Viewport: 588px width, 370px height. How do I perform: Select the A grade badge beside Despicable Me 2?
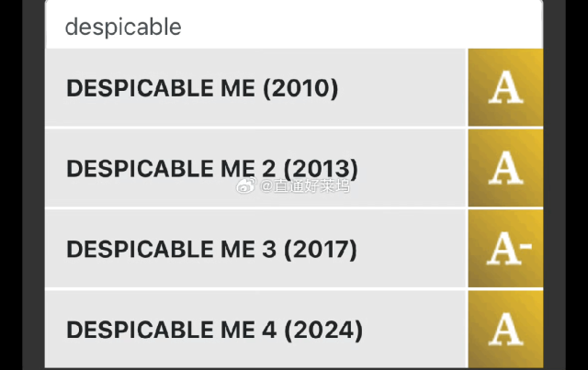[x=504, y=168]
